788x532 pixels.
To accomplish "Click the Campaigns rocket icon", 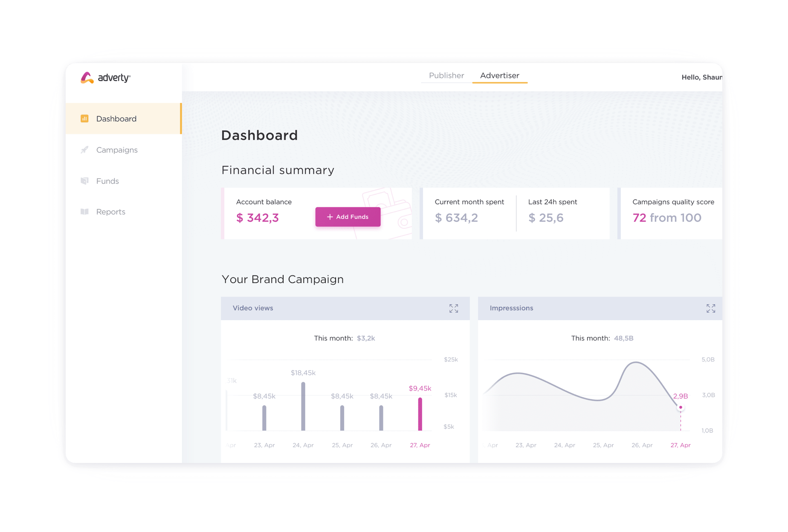I will point(85,150).
